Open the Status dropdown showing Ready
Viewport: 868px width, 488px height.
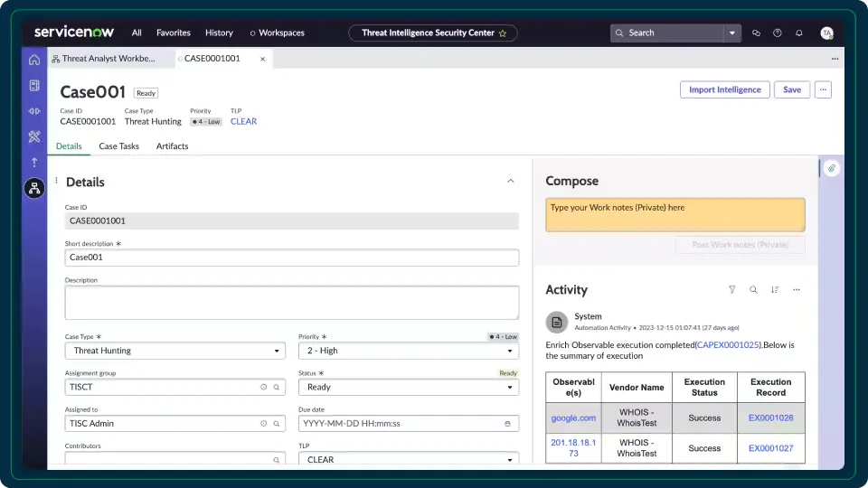409,388
